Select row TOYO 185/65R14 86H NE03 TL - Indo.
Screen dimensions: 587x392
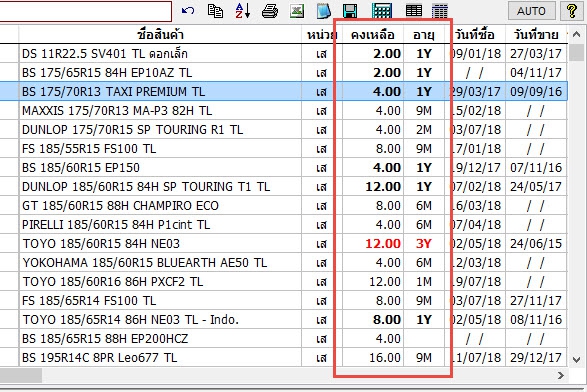tap(284, 320)
